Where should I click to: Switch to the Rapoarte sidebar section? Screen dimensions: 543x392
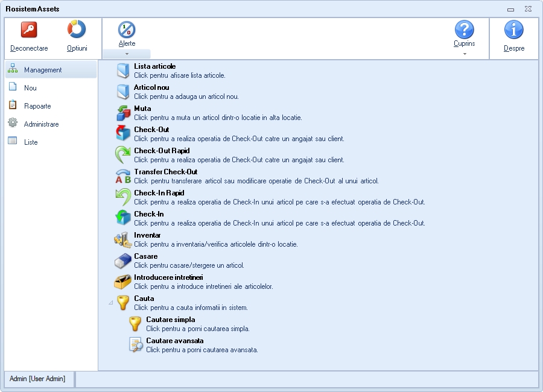[37, 106]
